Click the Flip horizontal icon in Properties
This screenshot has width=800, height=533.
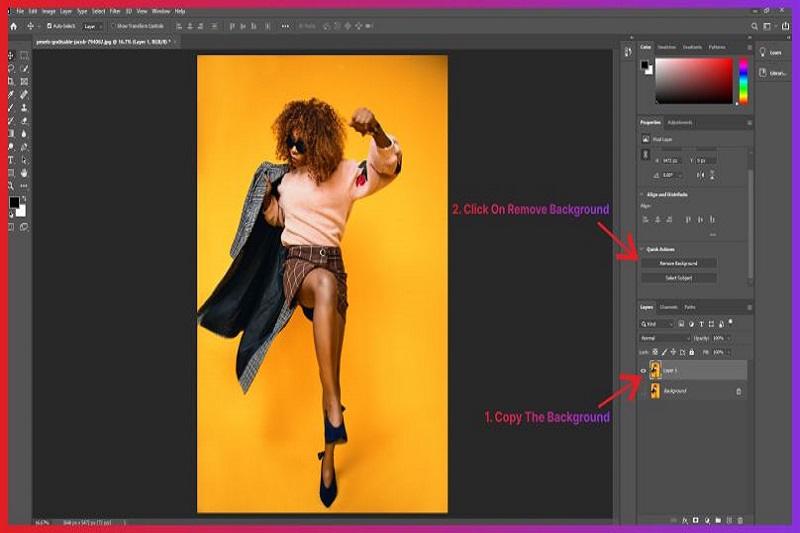coord(701,175)
